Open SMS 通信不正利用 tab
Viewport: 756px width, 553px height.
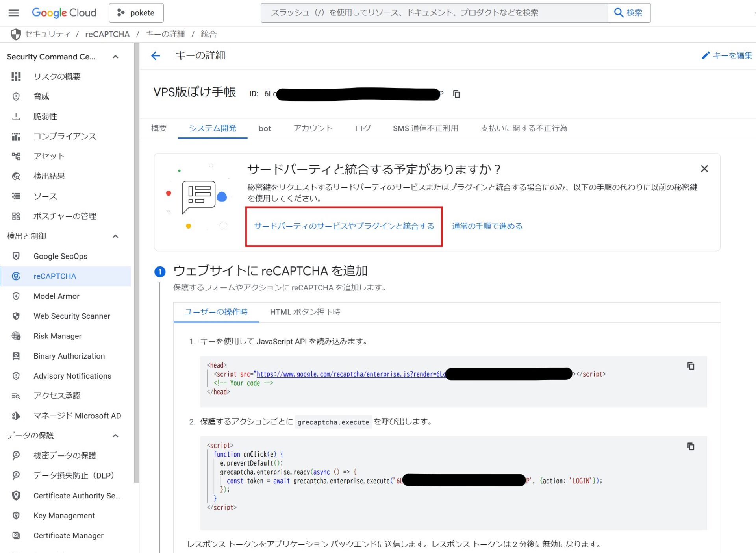point(425,128)
